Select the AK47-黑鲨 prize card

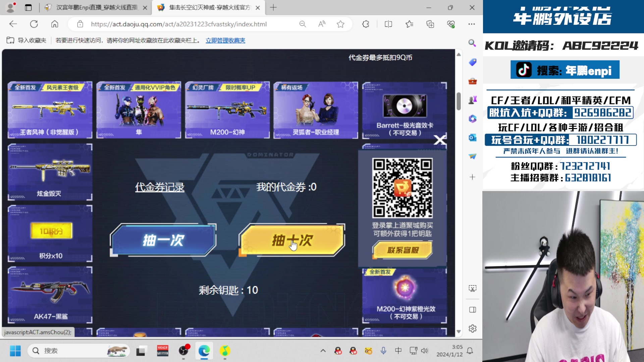tap(50, 295)
